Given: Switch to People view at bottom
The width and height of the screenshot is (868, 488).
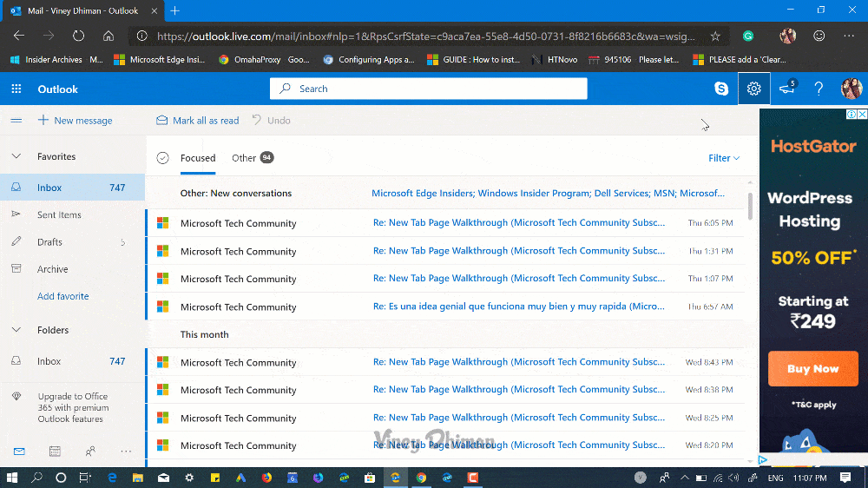Looking at the screenshot, I should click(90, 452).
